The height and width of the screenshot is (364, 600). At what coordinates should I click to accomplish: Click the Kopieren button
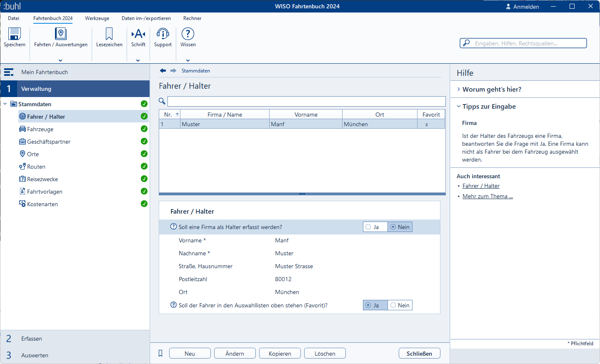click(280, 353)
